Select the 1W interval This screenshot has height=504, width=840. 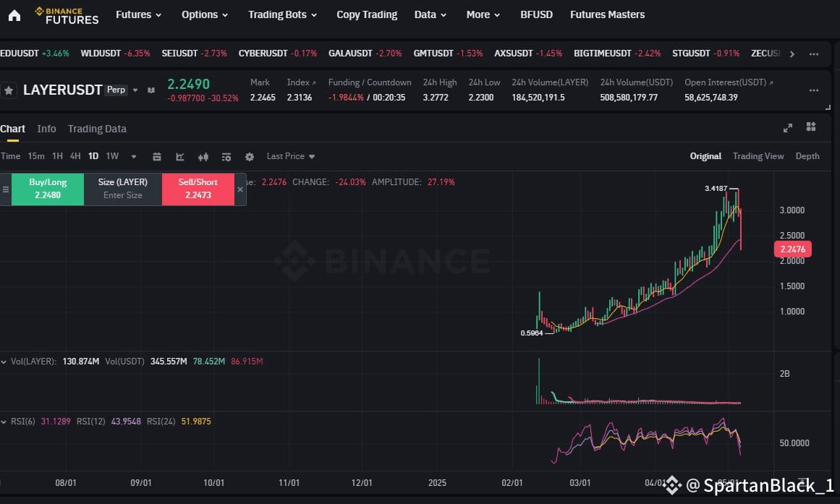point(112,156)
